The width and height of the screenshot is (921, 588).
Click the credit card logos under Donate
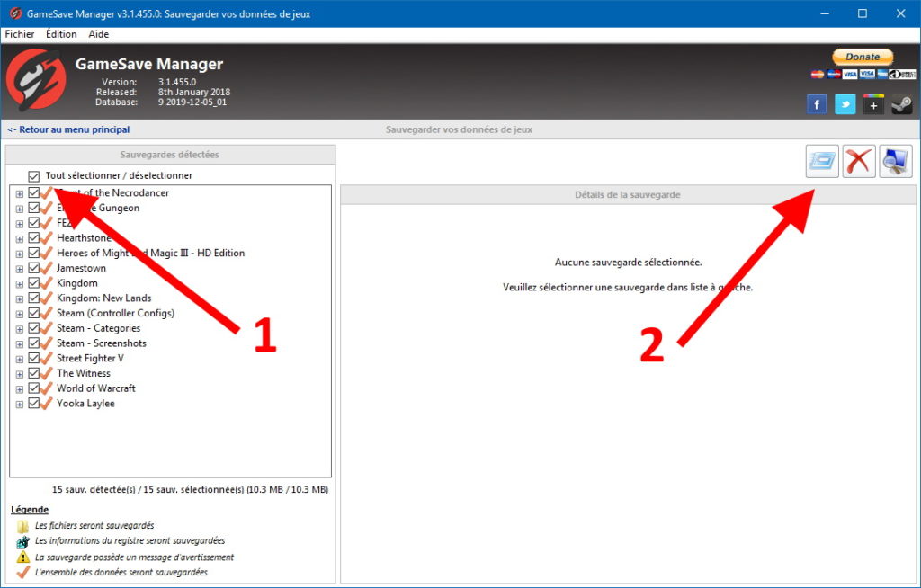pyautogui.click(x=863, y=74)
